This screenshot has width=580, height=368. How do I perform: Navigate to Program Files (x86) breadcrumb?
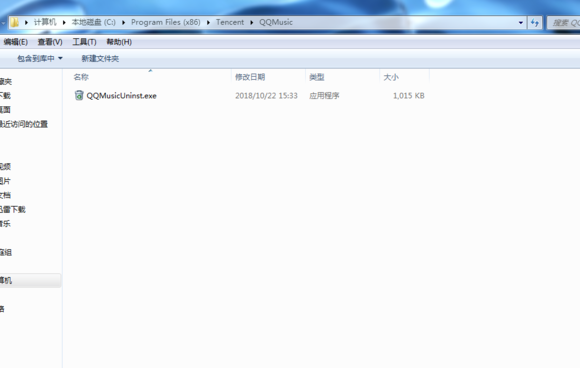tap(166, 22)
